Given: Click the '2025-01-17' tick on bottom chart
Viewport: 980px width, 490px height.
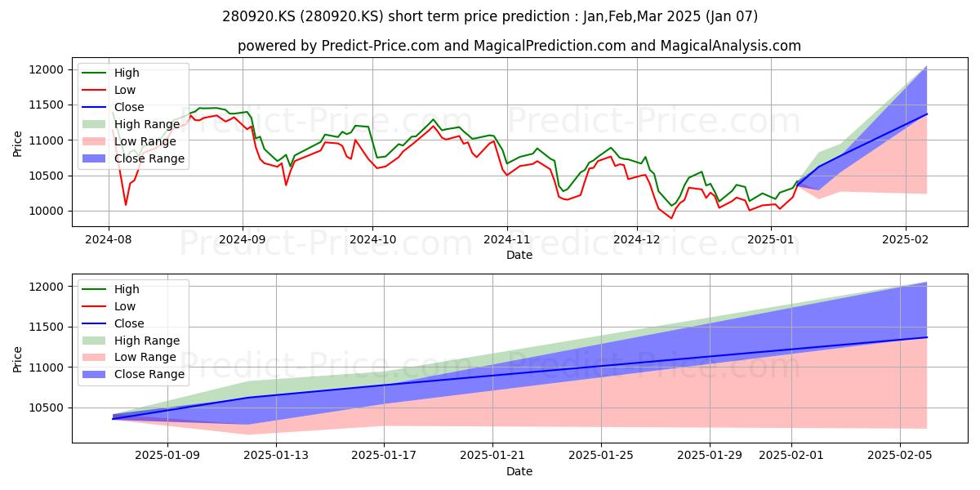Looking at the screenshot, I should pos(384,456).
